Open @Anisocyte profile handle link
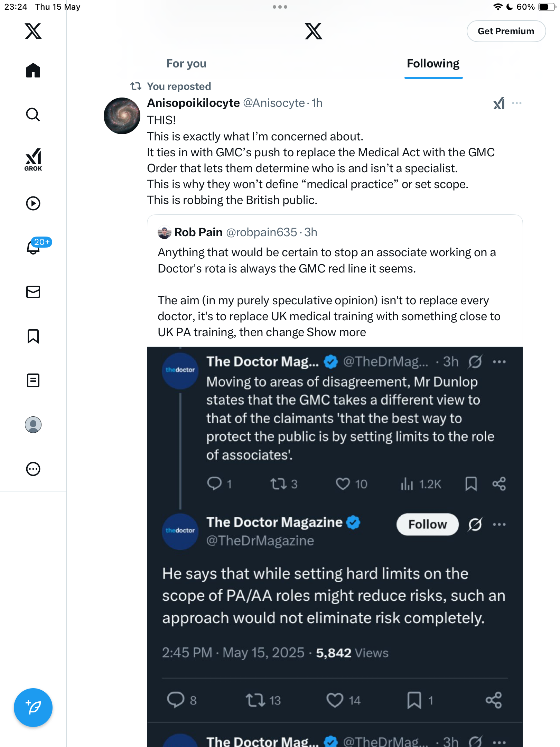 pos(274,103)
